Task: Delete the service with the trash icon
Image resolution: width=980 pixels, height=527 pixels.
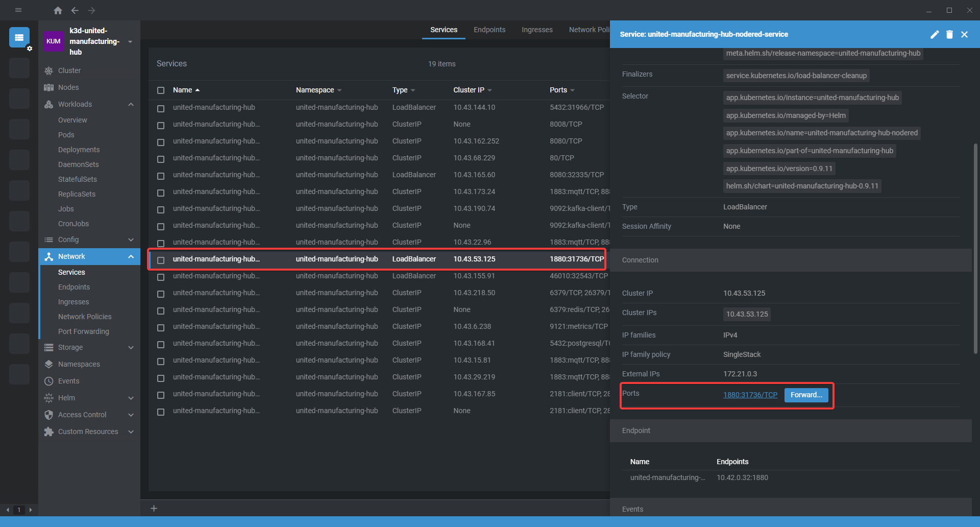Action: [949, 34]
